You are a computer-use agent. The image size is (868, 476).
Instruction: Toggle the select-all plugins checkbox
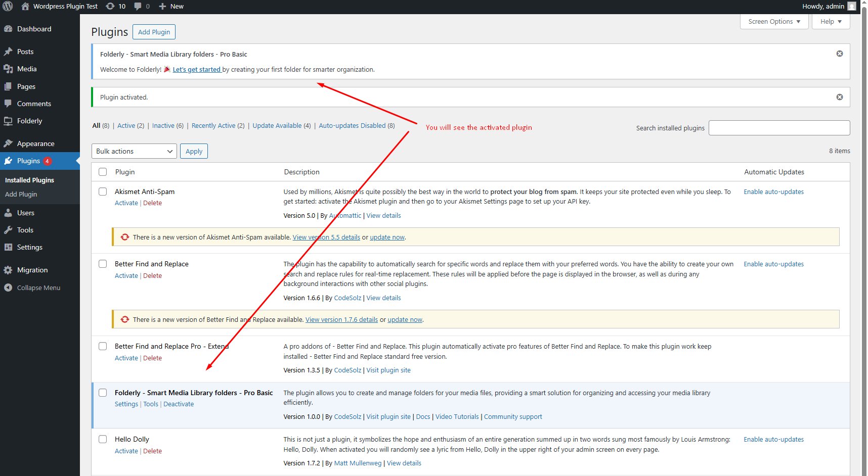103,172
